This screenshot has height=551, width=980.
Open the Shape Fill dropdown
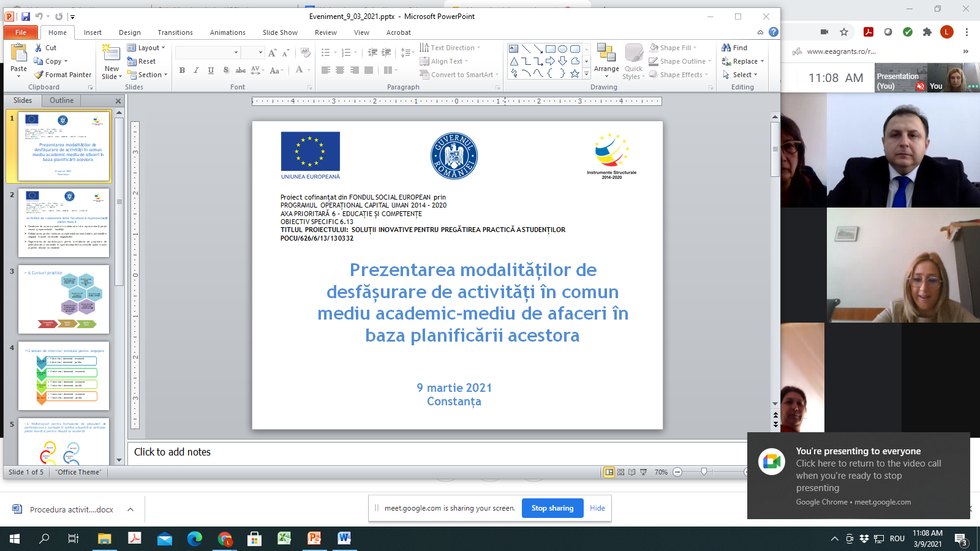675,48
